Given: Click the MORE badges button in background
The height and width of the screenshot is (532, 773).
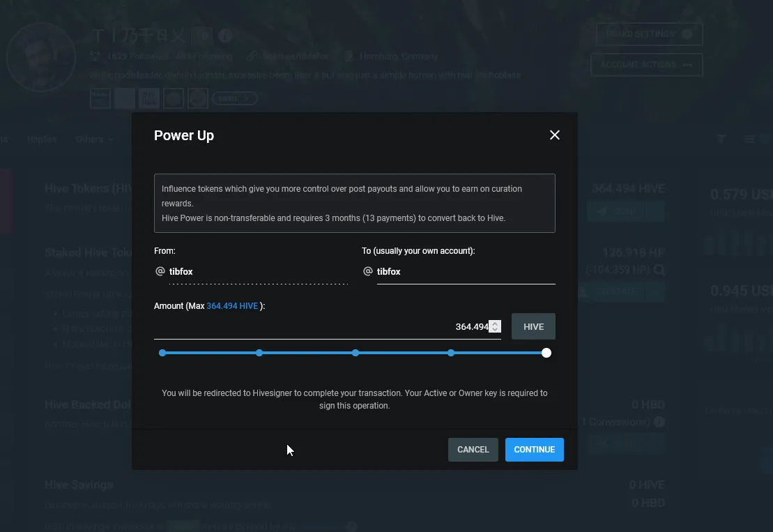Looking at the screenshot, I should [235, 98].
